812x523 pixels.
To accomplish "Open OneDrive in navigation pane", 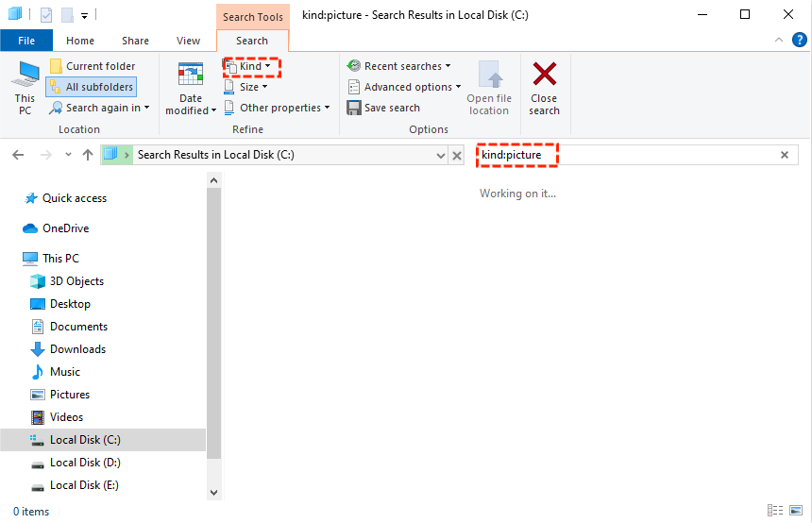I will pos(56,228).
